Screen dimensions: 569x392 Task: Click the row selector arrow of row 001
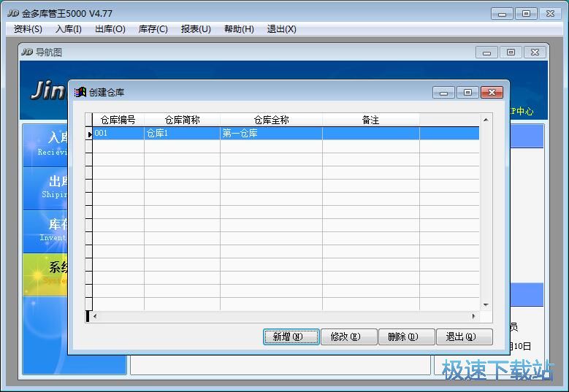[x=89, y=134]
